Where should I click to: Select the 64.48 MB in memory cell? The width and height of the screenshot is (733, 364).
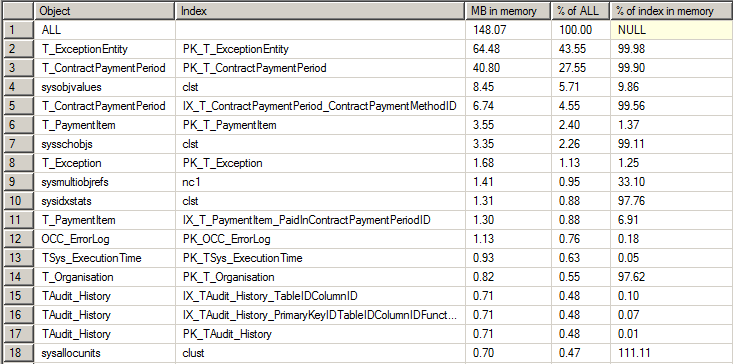click(x=508, y=49)
